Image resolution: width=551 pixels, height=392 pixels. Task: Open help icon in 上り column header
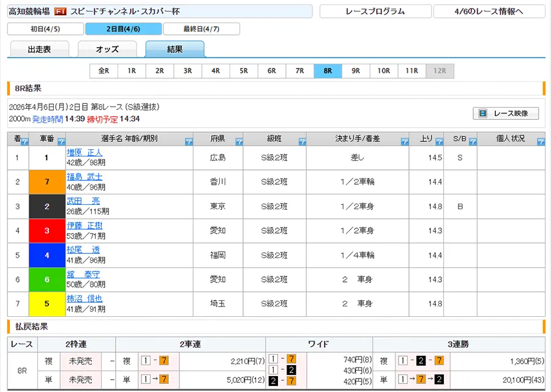coord(438,142)
